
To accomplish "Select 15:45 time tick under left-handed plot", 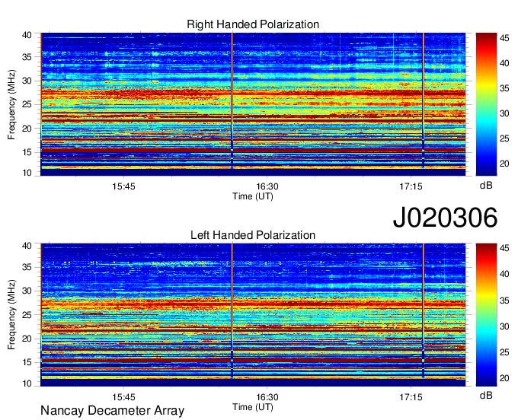I will click(x=123, y=397).
